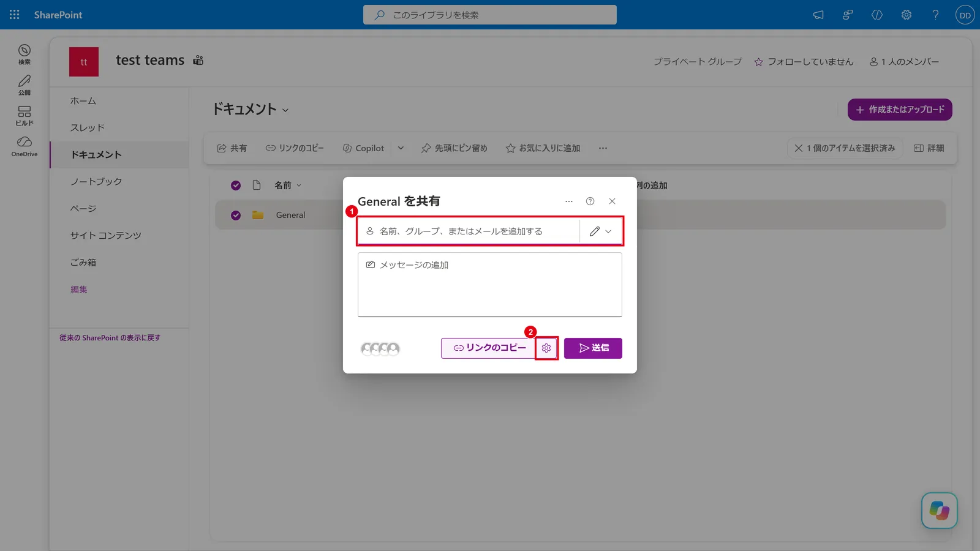Click the floating Copilot icon at bottom right

point(939,511)
